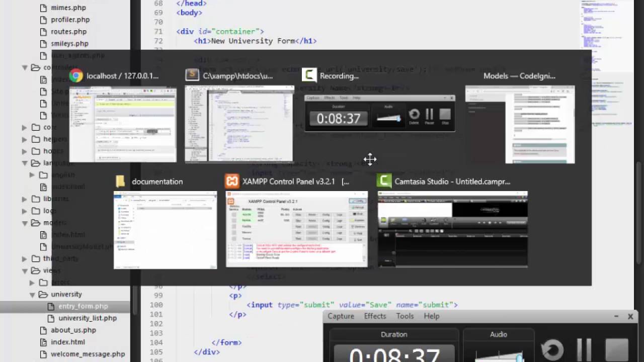Image resolution: width=644 pixels, height=362 pixels.
Task: Expand the helpers folder arrow
Action: click(25, 139)
